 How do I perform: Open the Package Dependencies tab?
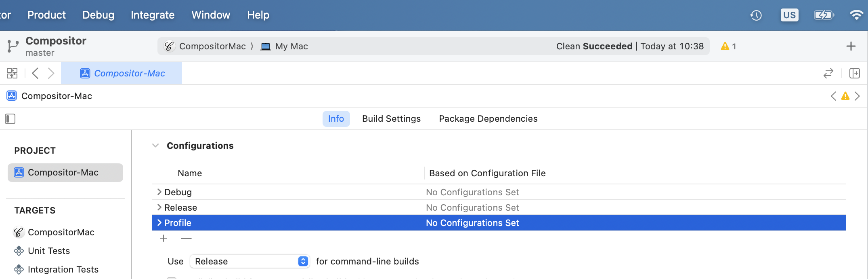488,119
